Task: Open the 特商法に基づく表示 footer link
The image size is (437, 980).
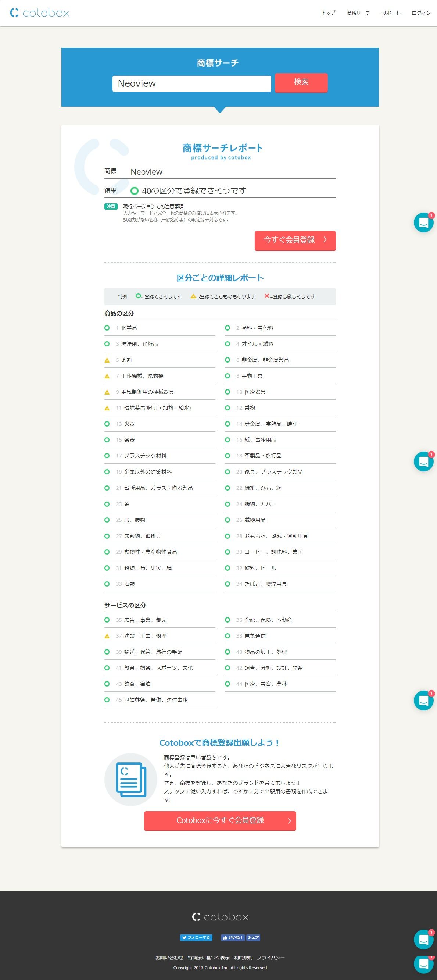Action: click(x=208, y=958)
